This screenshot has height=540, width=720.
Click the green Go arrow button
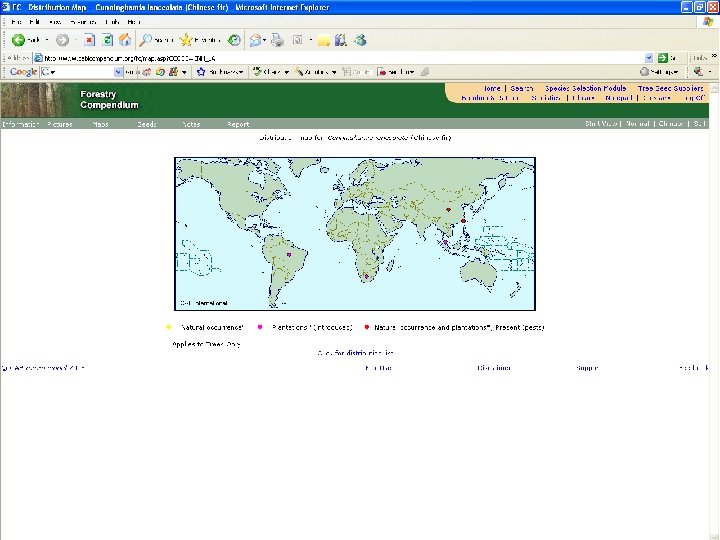662,58
